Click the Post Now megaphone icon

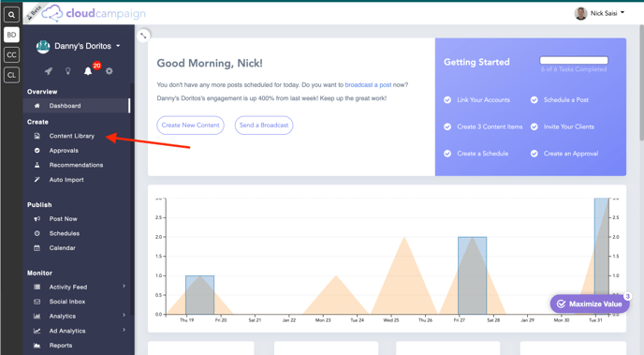[x=37, y=219]
